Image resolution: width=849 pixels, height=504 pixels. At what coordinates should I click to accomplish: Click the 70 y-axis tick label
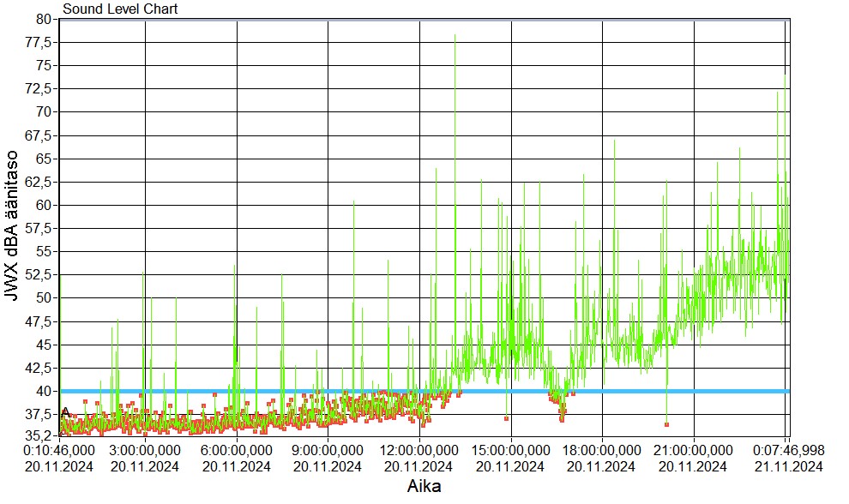[44, 111]
